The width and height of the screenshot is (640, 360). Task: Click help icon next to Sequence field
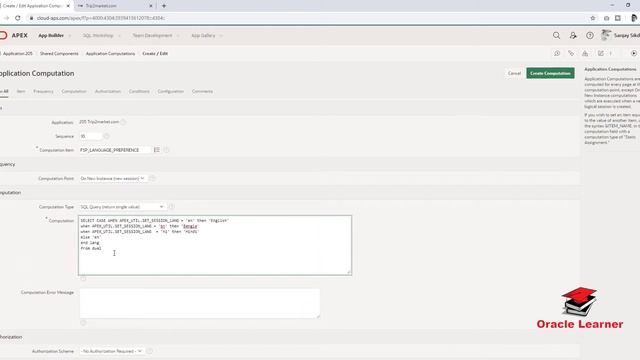click(107, 136)
